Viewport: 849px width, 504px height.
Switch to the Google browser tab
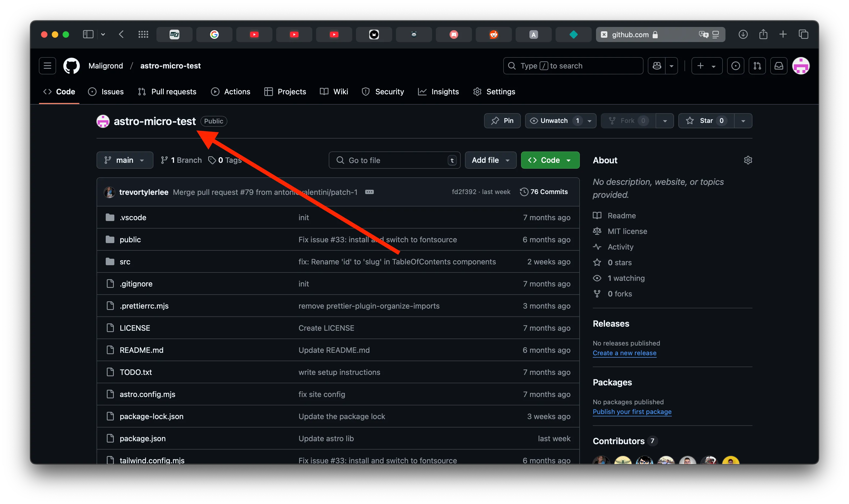214,34
